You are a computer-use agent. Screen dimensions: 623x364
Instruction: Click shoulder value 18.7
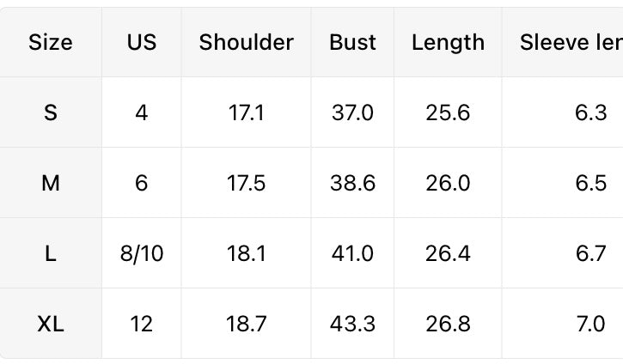247,324
